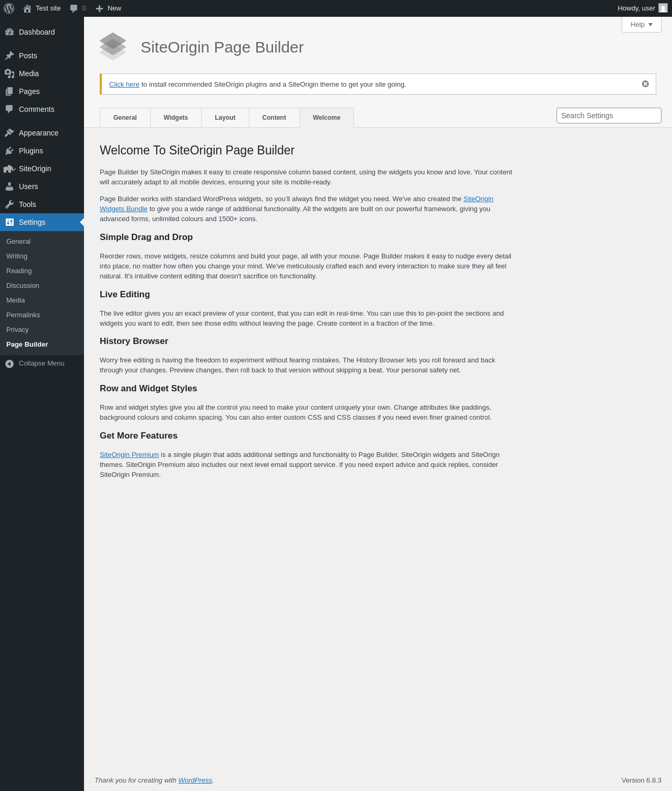Click the SiteOrigin Page Builder layers logo
672x791 pixels.
coord(113,47)
